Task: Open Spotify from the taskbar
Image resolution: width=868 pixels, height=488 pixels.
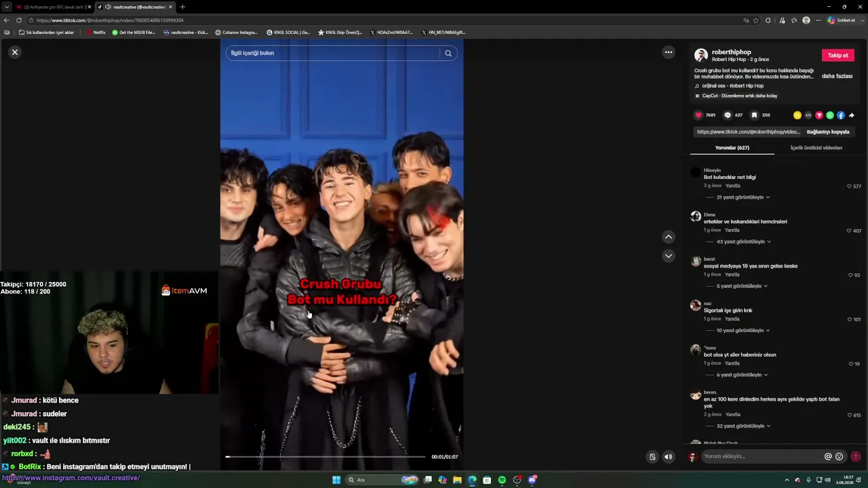Action: [502, 480]
